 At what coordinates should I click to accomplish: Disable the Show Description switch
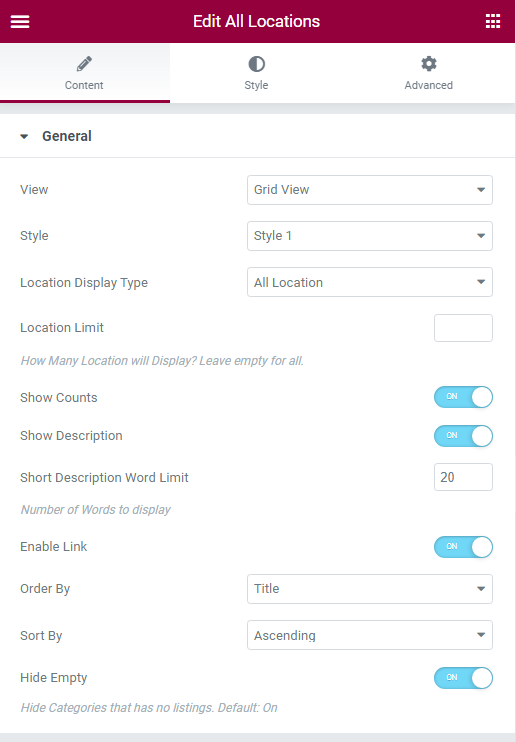pyautogui.click(x=463, y=436)
